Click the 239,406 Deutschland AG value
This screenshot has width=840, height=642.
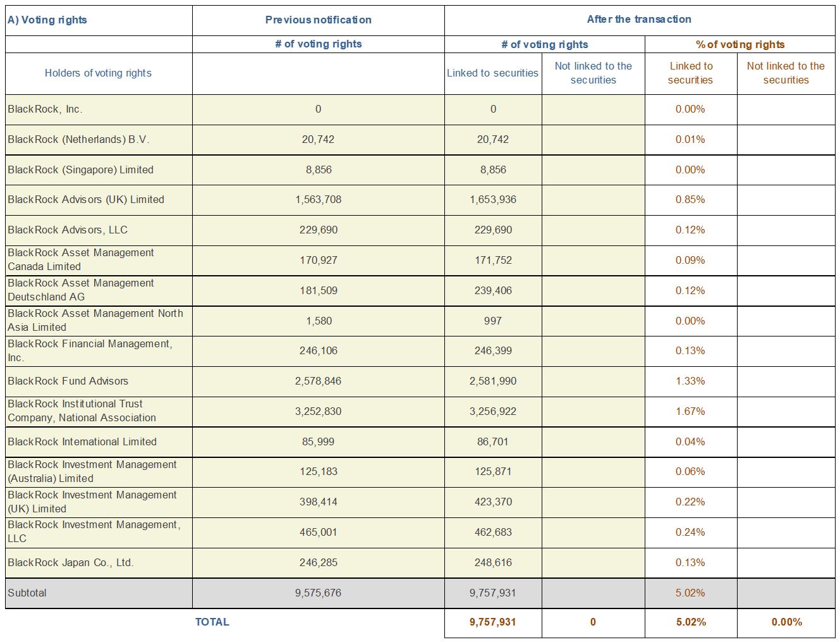[x=493, y=291]
